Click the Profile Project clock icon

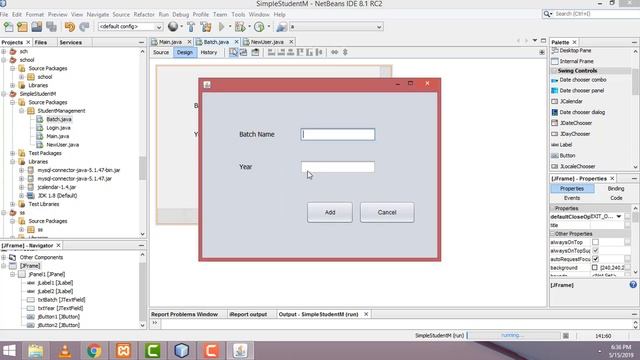click(x=259, y=27)
